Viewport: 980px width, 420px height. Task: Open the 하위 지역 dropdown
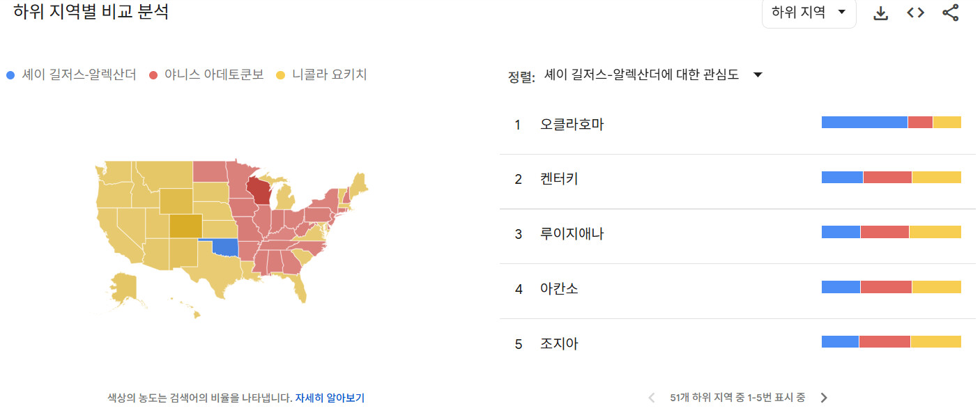pos(809,13)
